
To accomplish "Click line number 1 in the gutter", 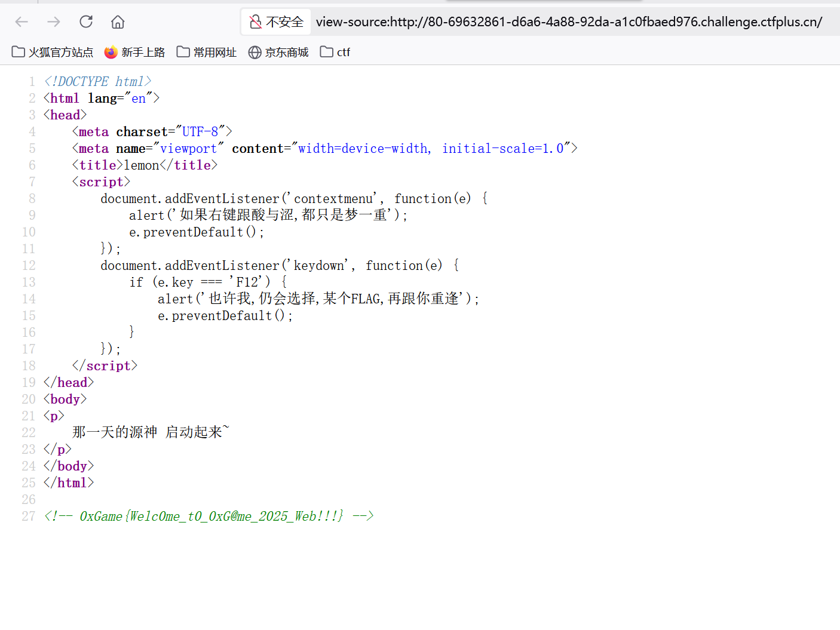I will 32,82.
